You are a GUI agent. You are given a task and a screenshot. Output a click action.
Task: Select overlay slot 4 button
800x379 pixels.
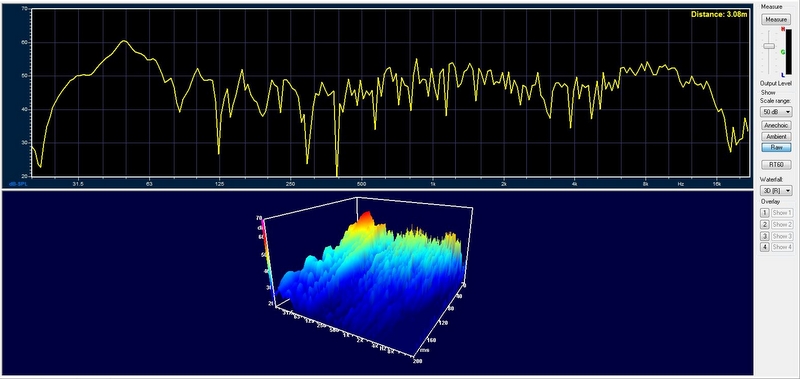[x=765, y=247]
